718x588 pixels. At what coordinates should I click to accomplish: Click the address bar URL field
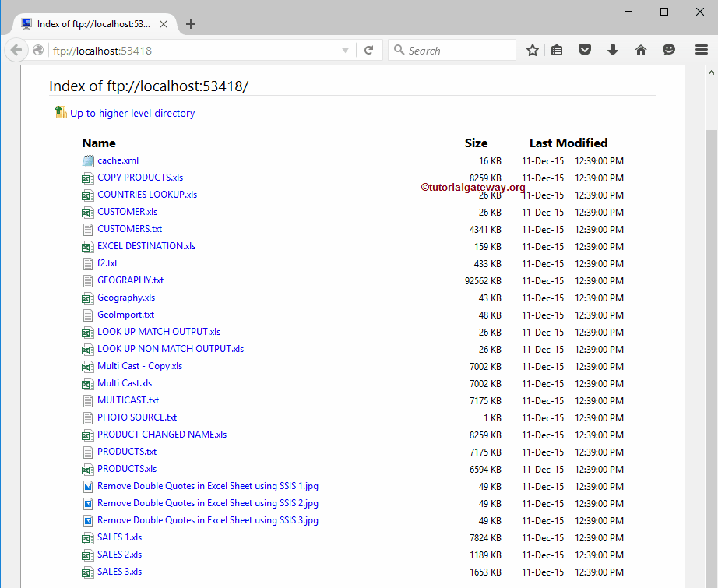pyautogui.click(x=195, y=51)
